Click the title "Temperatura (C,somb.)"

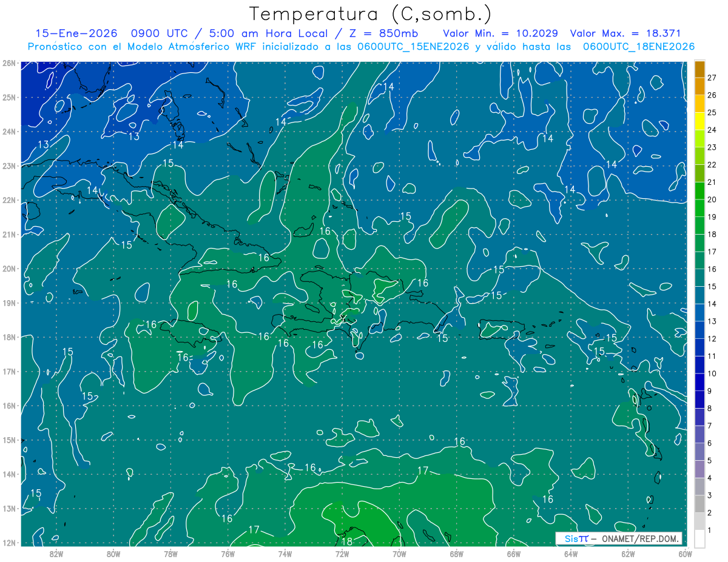click(371, 15)
